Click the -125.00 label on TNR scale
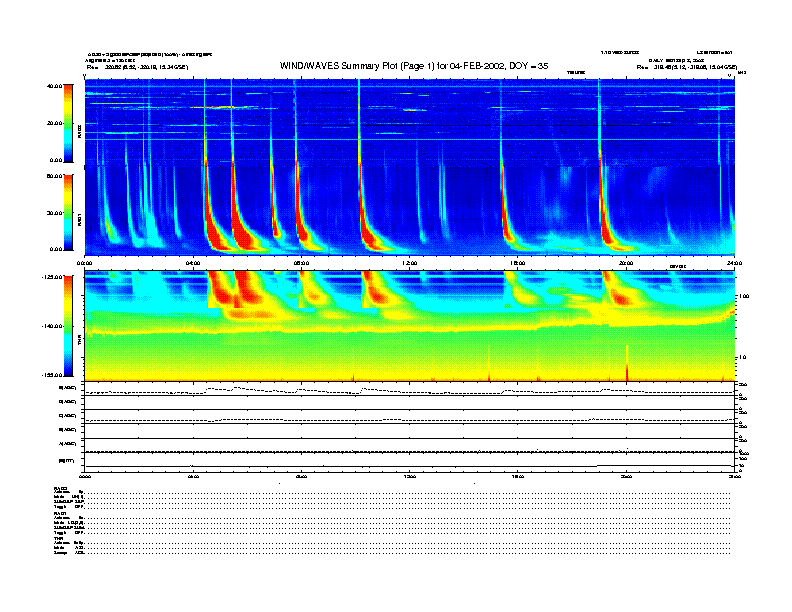Image resolution: width=792 pixels, height=612 pixels. [x=52, y=277]
